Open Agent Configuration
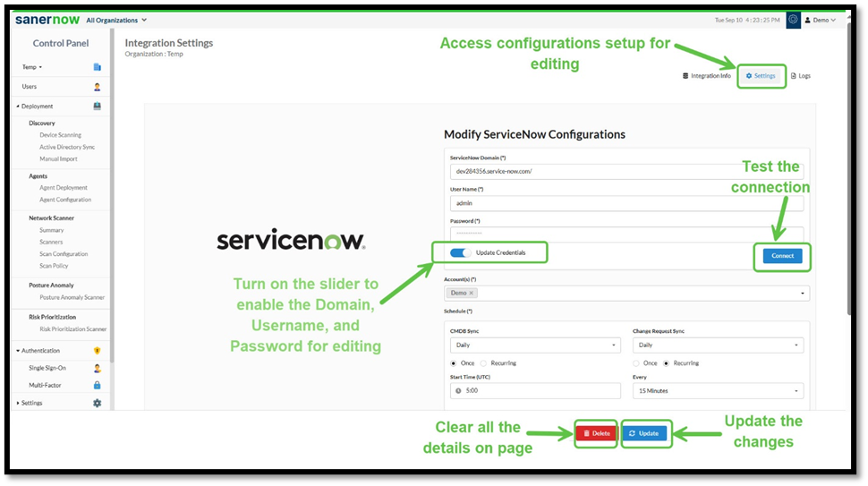 click(65, 200)
